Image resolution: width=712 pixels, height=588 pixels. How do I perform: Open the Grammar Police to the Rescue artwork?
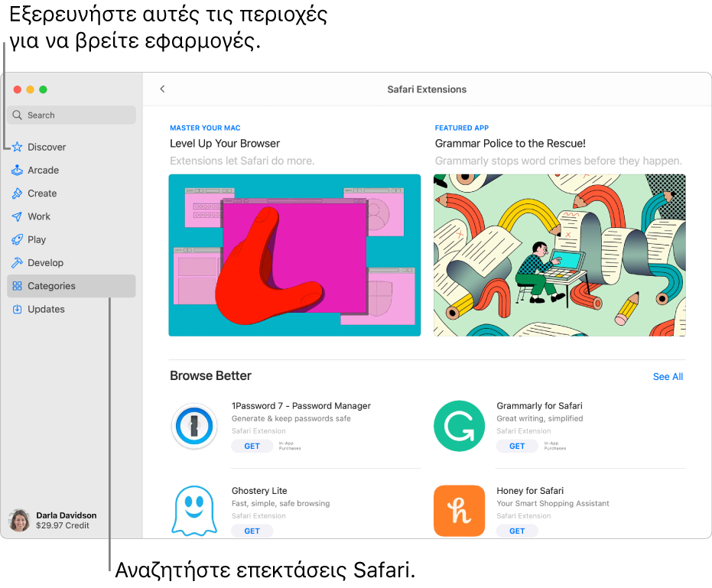(560, 255)
